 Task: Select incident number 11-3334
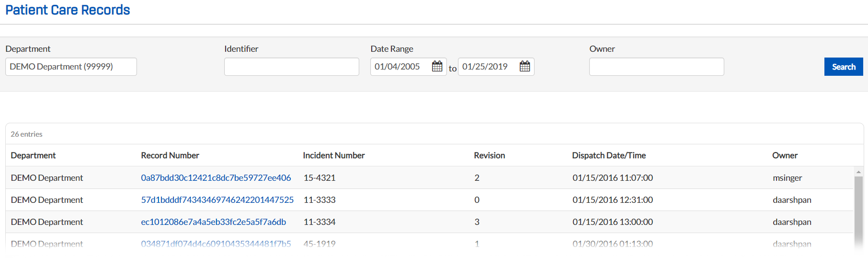pyautogui.click(x=320, y=222)
